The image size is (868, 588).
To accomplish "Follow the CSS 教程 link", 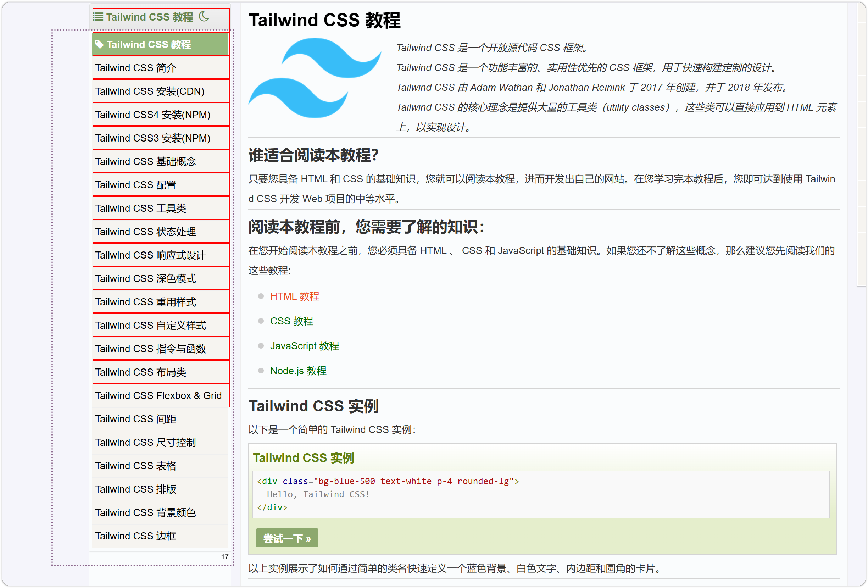I will pyautogui.click(x=292, y=321).
